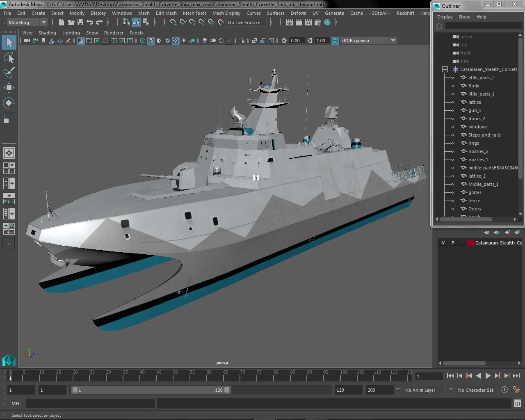525x420 pixels.
Task: Toggle Snap to points magnet icon
Action: [x=192, y=23]
